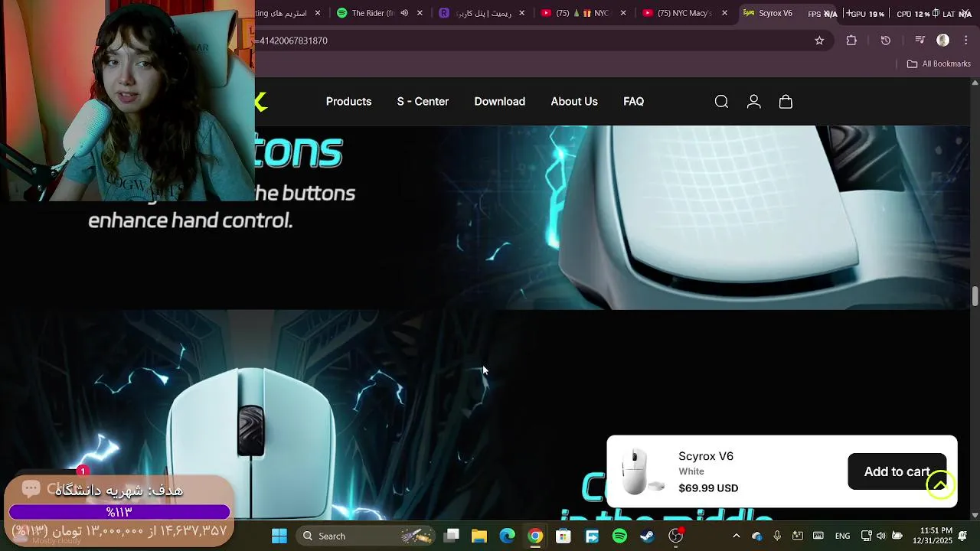Image resolution: width=980 pixels, height=551 pixels.
Task: Open the FAQ page
Action: coord(633,101)
